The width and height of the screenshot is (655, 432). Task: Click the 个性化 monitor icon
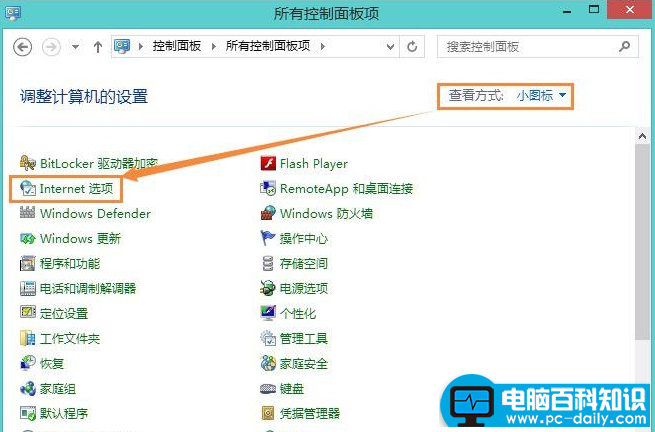click(x=268, y=313)
